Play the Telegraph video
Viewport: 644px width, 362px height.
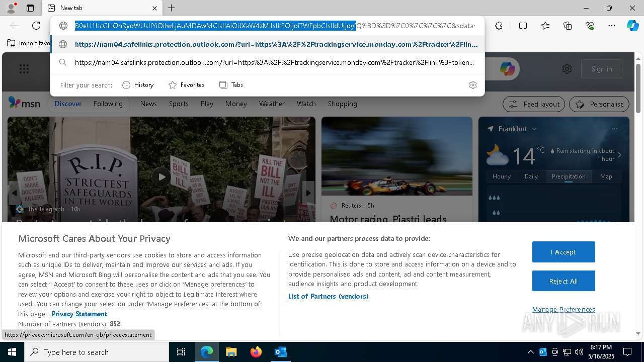point(162,177)
